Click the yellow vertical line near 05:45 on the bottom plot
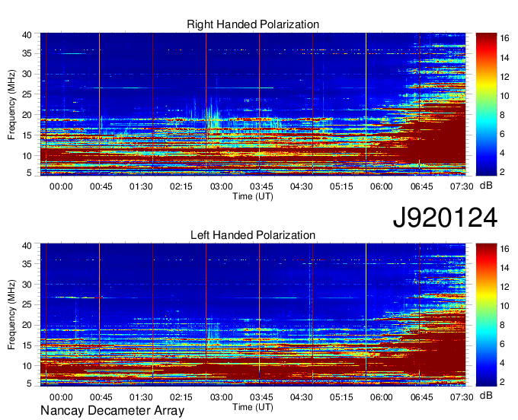Viewport: 518px width, 420px height. [366, 314]
